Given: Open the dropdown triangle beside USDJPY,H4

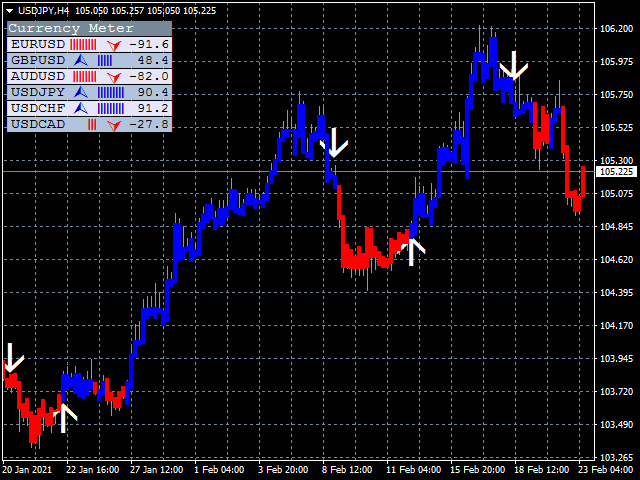Looking at the screenshot, I should (9, 9).
